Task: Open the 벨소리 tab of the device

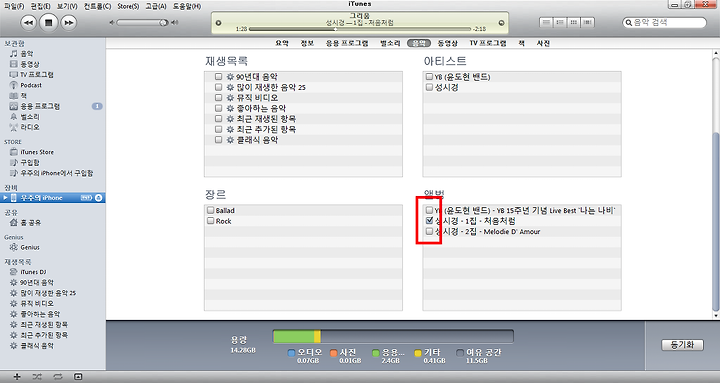Action: pyautogui.click(x=390, y=43)
